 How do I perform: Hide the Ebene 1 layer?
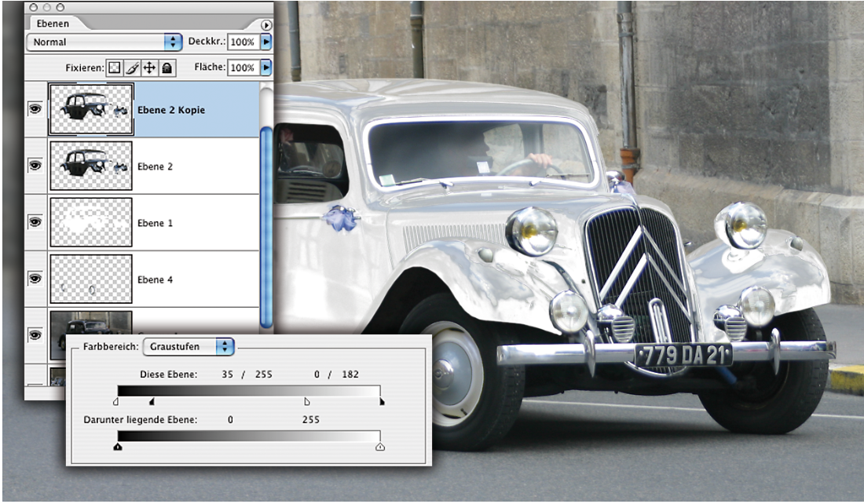35,222
